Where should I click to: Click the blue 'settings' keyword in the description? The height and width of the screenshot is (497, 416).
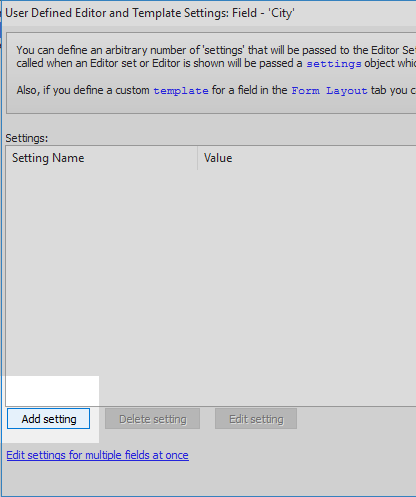tap(334, 63)
